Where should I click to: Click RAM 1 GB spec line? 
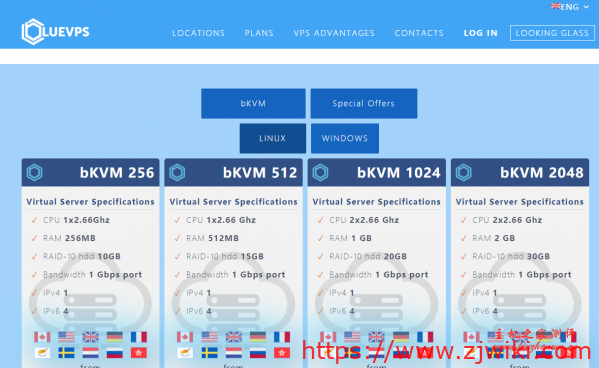tap(350, 238)
